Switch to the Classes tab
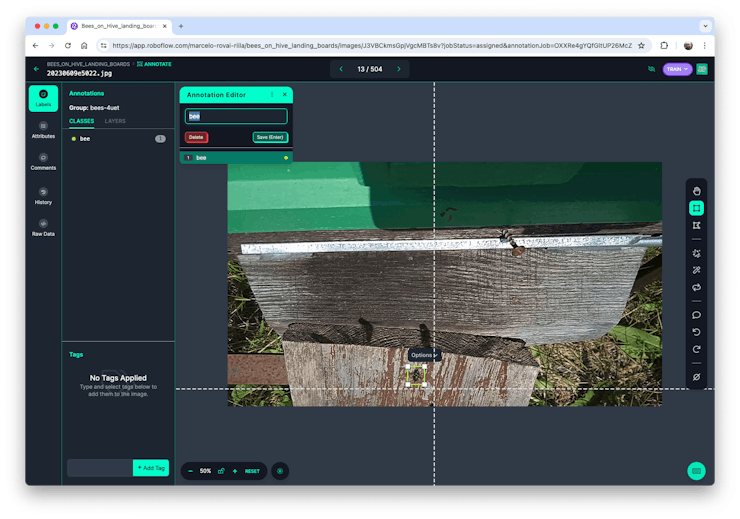 tap(80, 121)
